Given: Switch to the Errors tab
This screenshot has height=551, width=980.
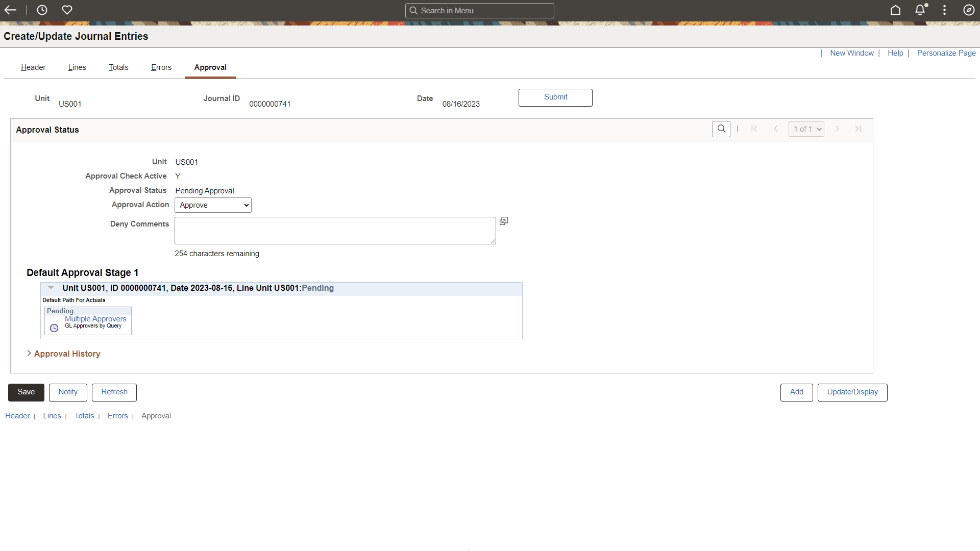Looking at the screenshot, I should tap(161, 67).
